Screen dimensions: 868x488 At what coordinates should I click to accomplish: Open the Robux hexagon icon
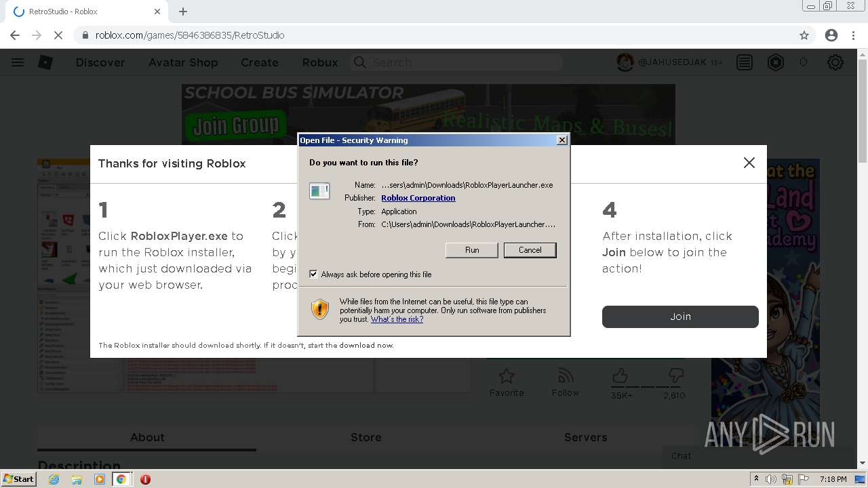[x=776, y=62]
